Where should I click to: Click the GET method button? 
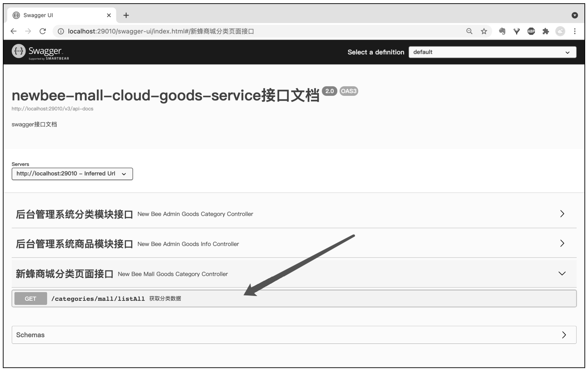pos(30,299)
